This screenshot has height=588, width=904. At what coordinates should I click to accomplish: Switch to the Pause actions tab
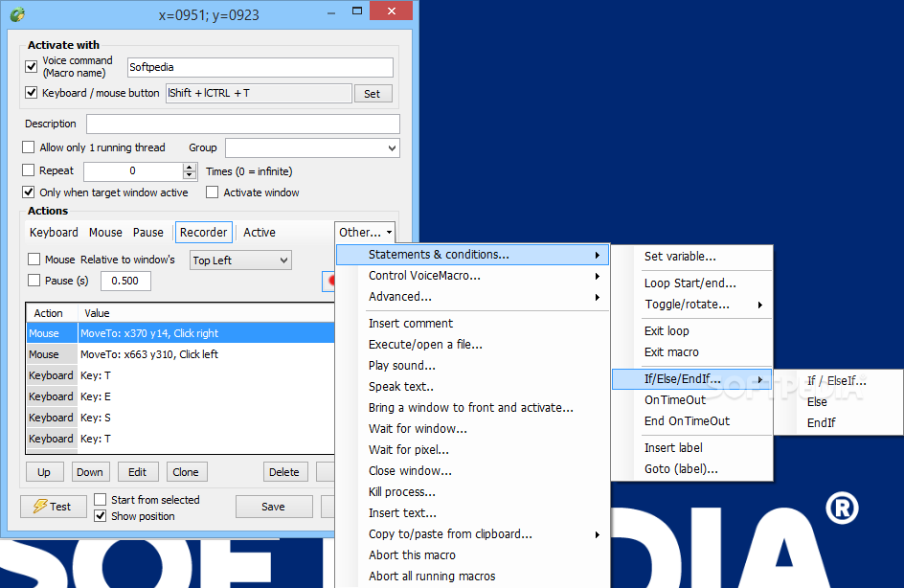148,233
